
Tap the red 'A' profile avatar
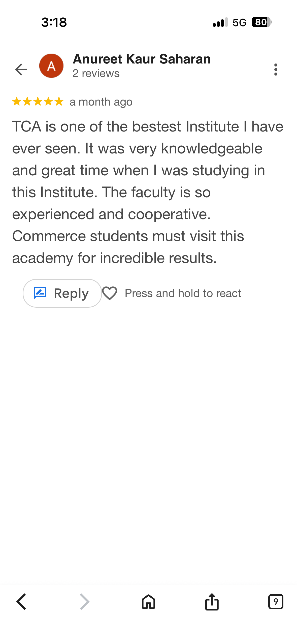[x=51, y=66]
